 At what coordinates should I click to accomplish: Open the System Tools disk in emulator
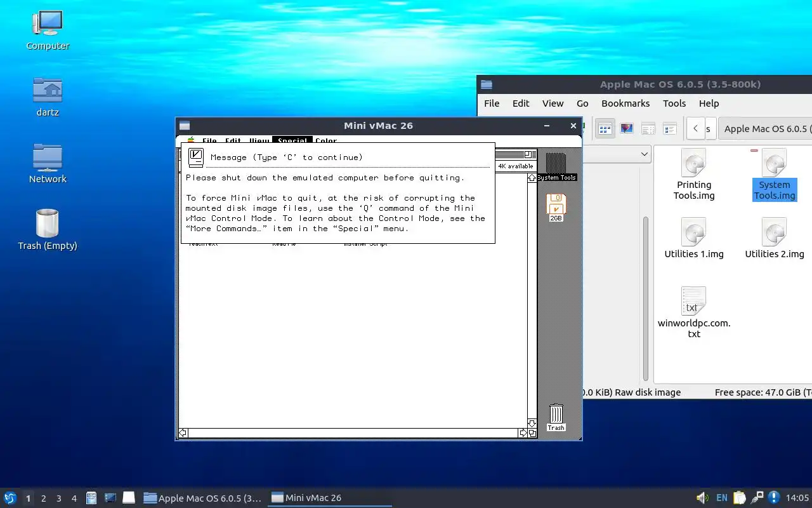tap(556, 166)
